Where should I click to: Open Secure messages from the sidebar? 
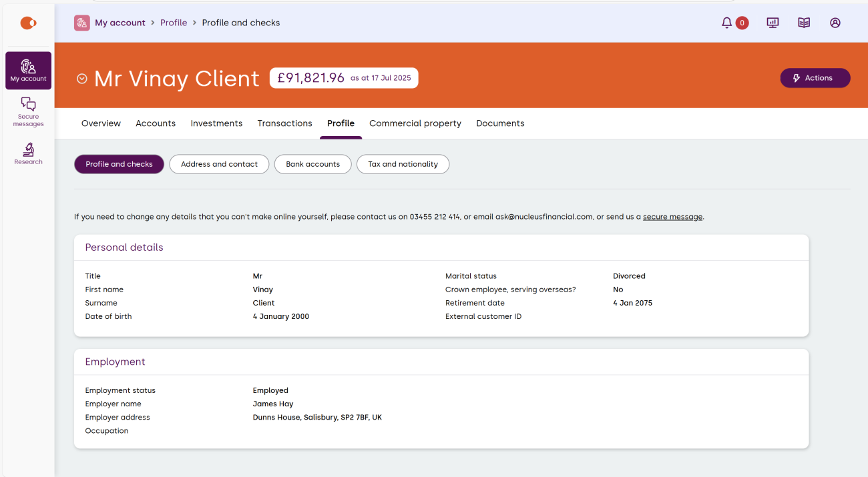click(28, 111)
